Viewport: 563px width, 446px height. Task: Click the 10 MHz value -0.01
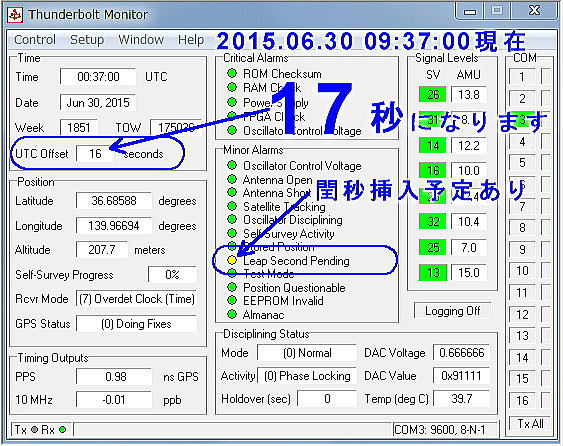pyautogui.click(x=113, y=400)
